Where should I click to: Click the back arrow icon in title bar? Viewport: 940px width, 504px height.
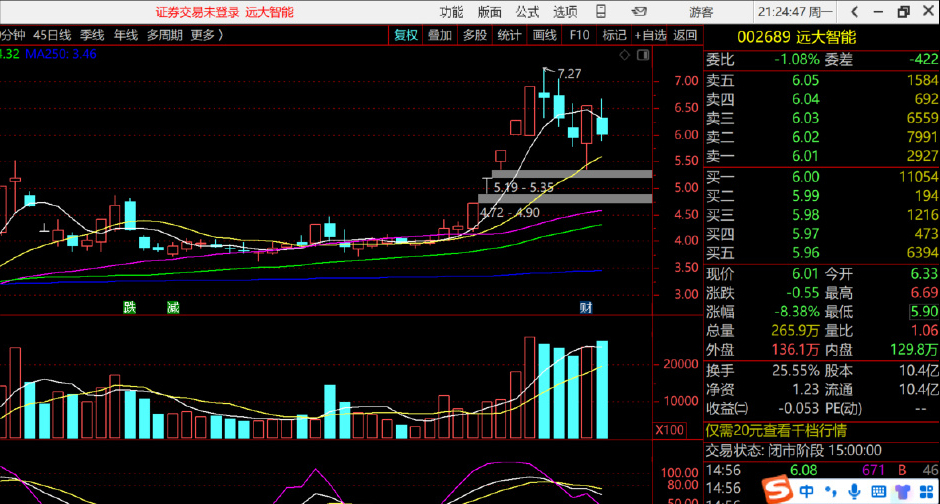(x=855, y=11)
